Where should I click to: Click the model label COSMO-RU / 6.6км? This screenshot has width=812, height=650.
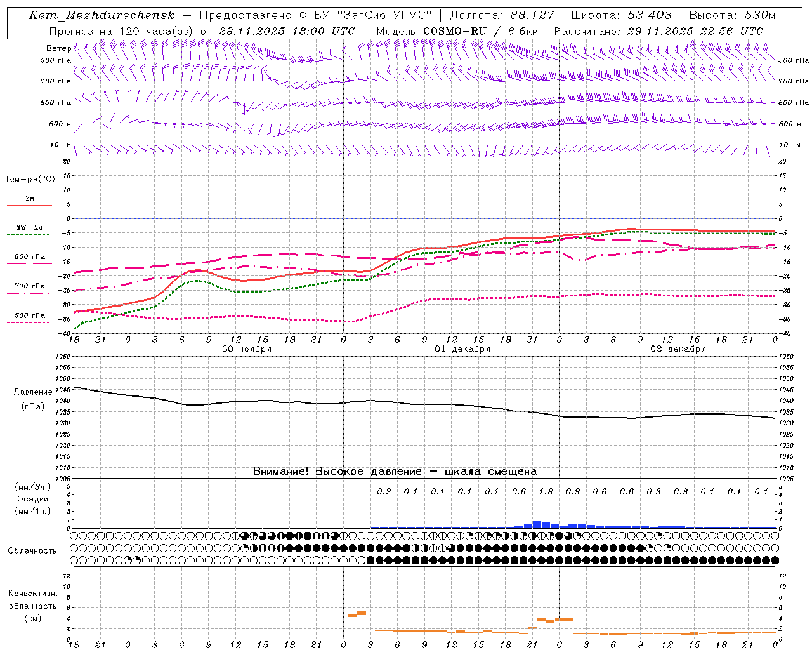coord(480,31)
